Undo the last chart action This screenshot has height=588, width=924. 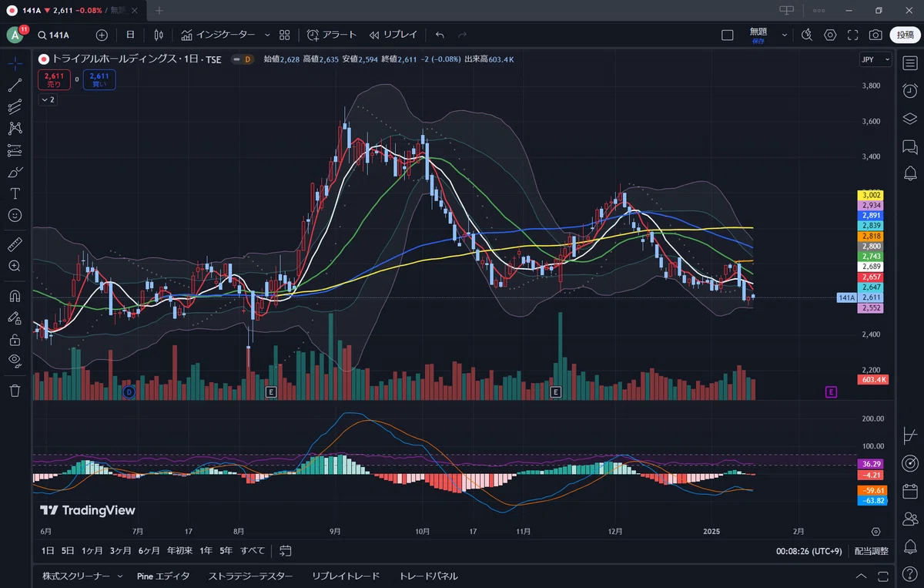440,35
